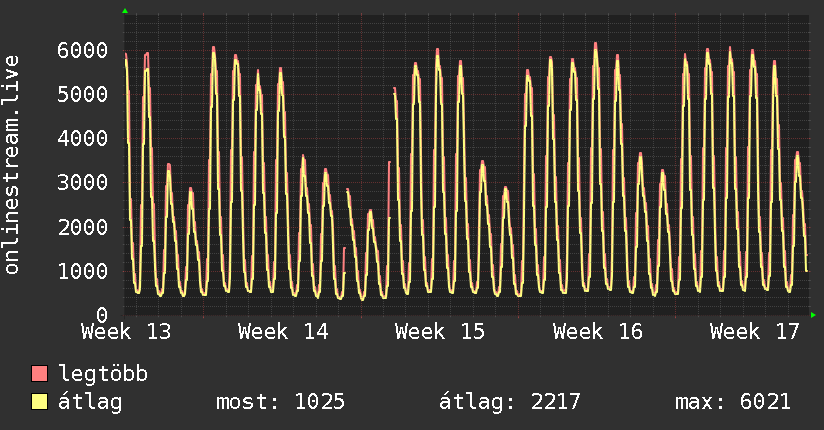Viewport: 824px width, 430px height.
Task: Click the Week 14 axis label
Action: click(x=283, y=332)
